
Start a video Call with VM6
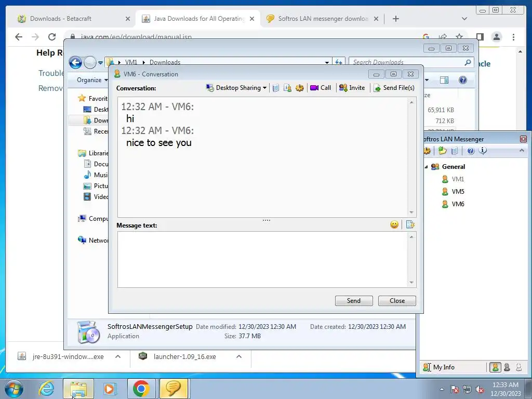(x=321, y=88)
